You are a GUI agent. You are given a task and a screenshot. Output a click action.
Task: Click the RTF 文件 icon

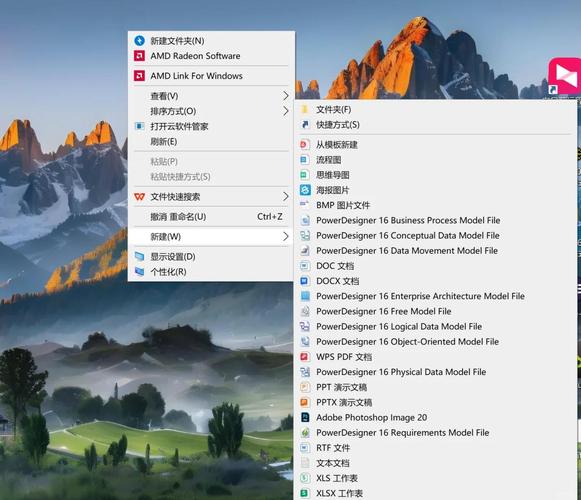click(305, 448)
